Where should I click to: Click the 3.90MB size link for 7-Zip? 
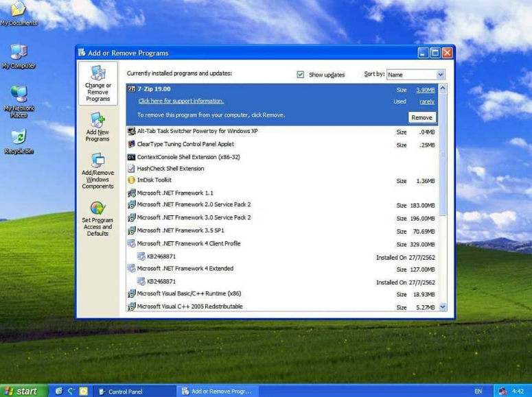click(426, 90)
